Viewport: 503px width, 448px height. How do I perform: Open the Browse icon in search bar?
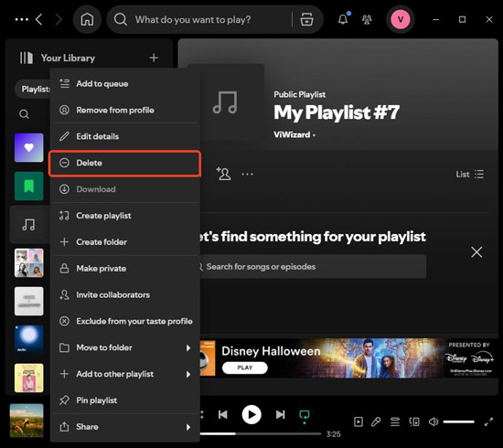[306, 19]
